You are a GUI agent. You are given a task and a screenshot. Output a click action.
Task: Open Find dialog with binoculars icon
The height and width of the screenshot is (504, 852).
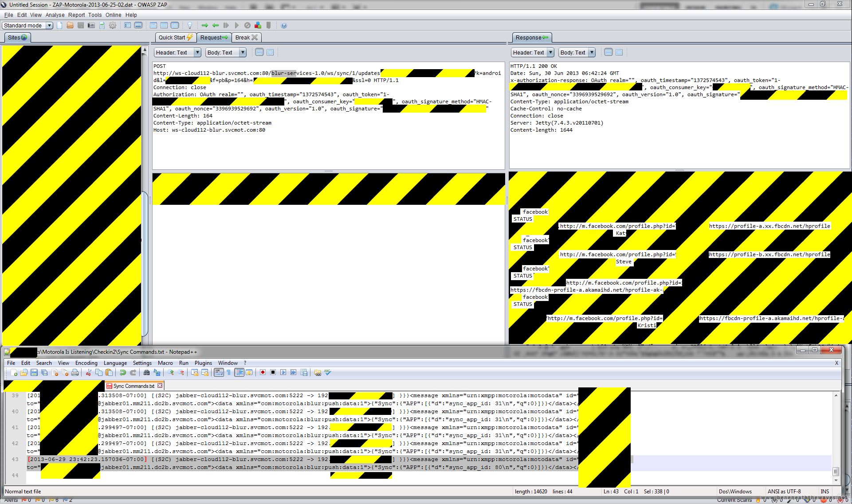pos(146,372)
